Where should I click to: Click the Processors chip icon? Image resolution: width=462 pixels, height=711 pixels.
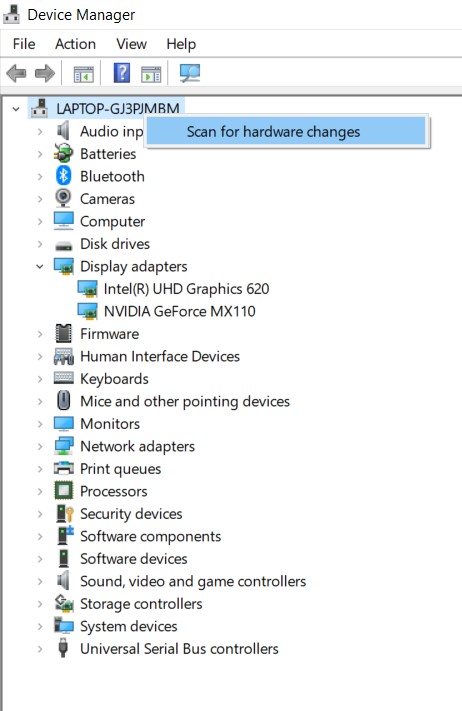(63, 491)
